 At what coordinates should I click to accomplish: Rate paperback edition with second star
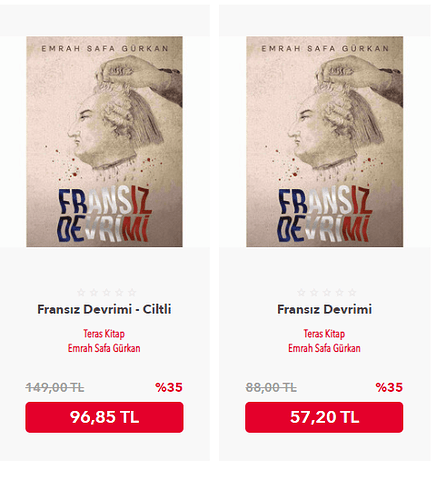[314, 293]
